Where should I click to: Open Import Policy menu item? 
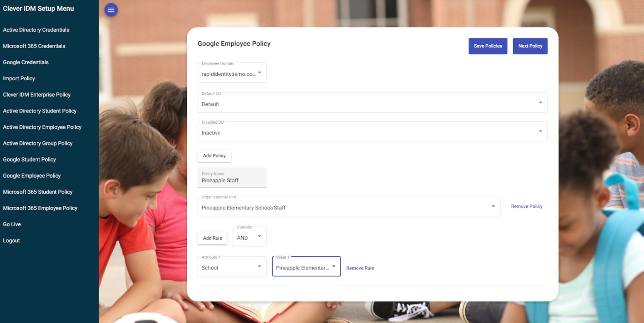19,79
